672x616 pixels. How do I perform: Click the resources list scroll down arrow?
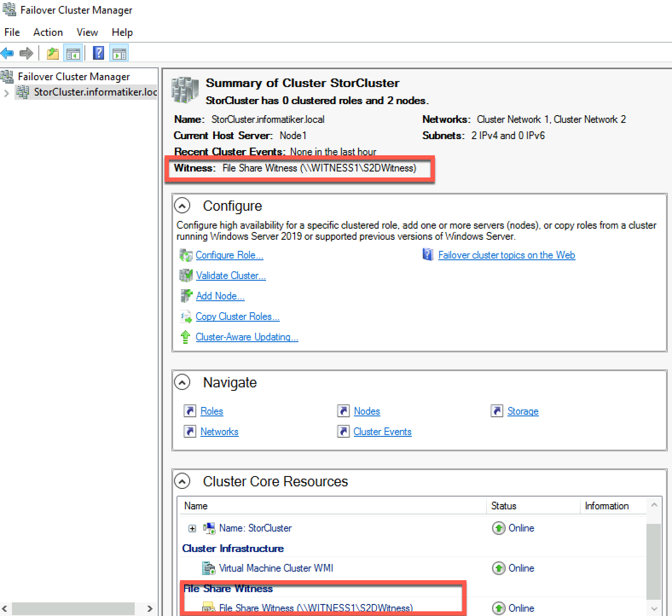(x=654, y=608)
